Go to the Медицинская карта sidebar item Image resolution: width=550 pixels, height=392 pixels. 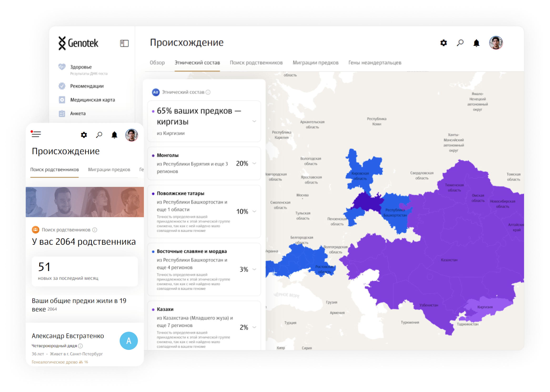[92, 100]
